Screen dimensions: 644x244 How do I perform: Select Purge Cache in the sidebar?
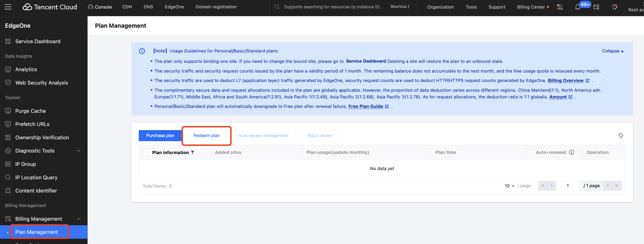click(x=30, y=111)
